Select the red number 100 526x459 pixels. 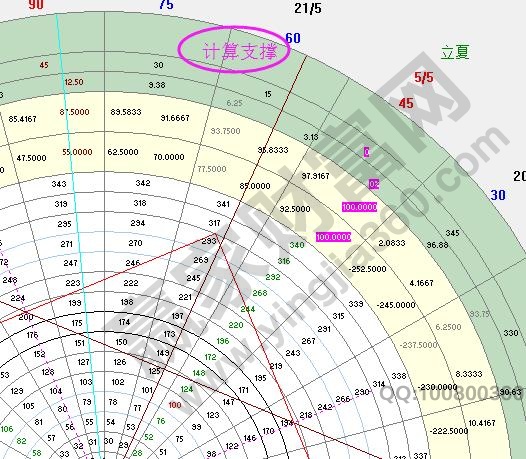click(175, 405)
